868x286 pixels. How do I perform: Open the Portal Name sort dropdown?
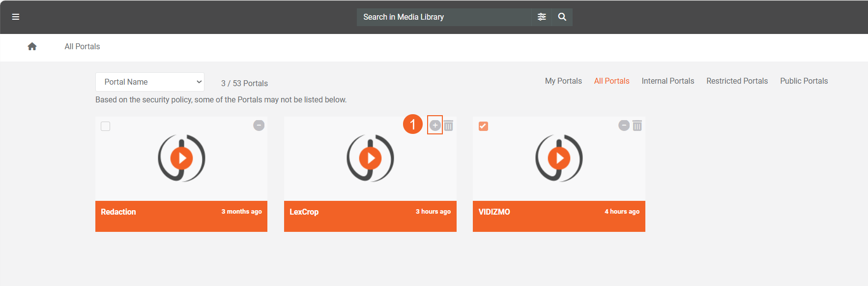tap(150, 82)
